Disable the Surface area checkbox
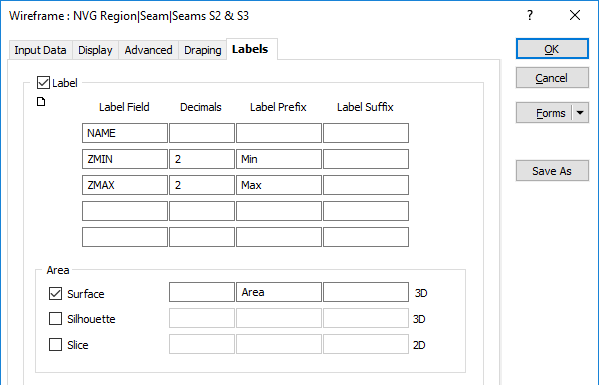Viewport: 601px width, 385px height. point(55,294)
